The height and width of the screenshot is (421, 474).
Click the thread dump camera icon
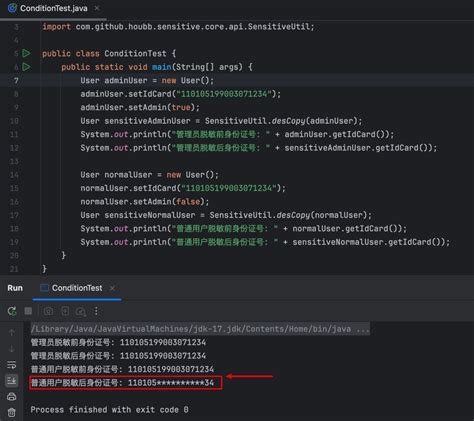48,311
